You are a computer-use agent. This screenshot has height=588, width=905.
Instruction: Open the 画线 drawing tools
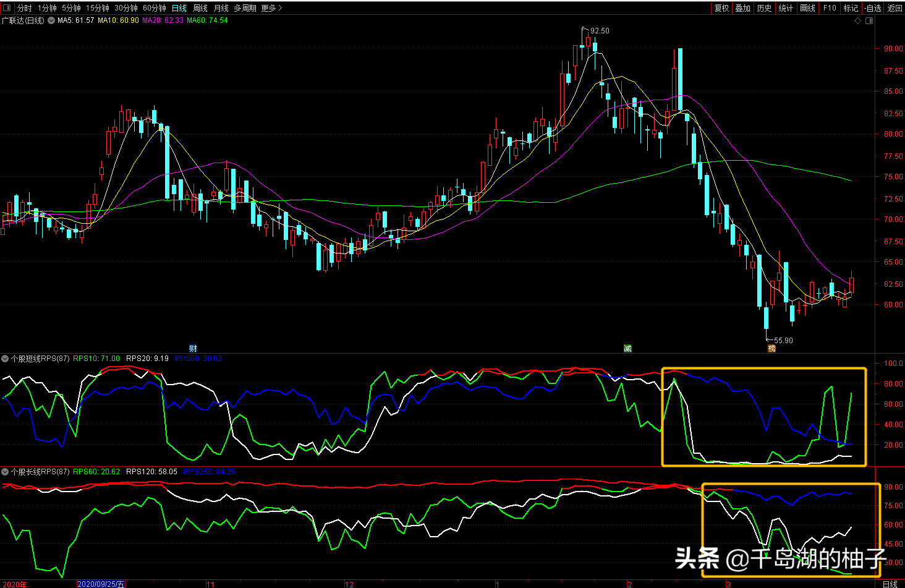click(x=807, y=8)
